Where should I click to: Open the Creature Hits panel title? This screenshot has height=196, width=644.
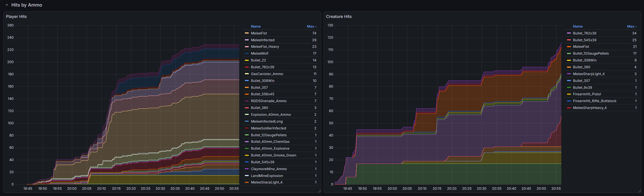click(x=339, y=16)
